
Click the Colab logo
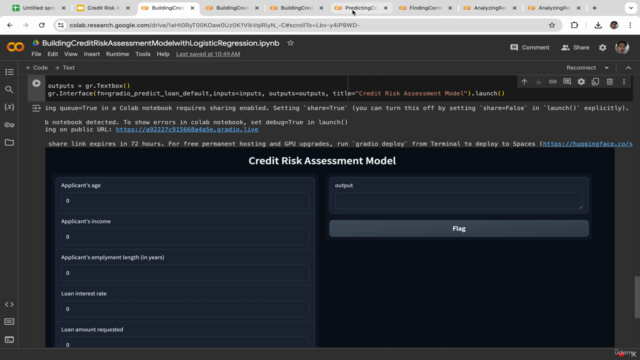pyautogui.click(x=15, y=47)
